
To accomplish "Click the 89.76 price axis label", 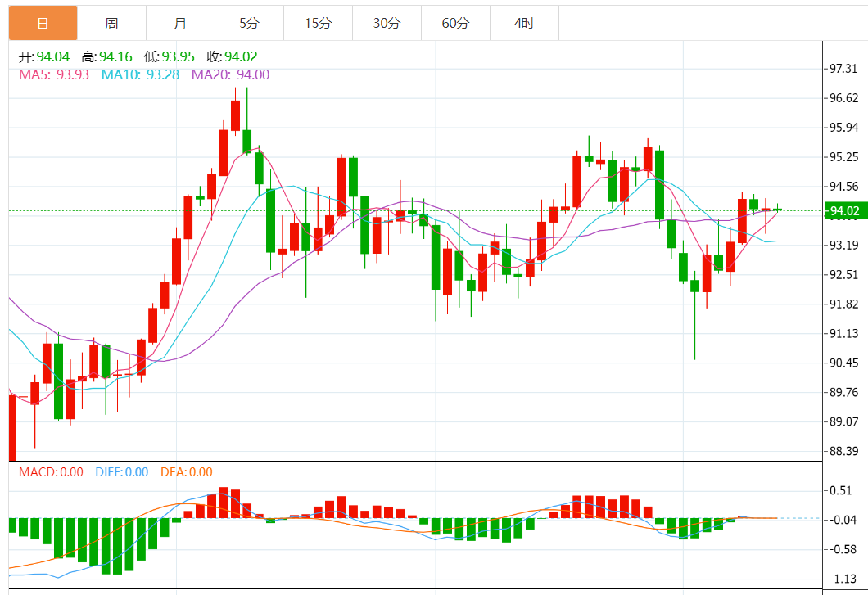I will (843, 392).
